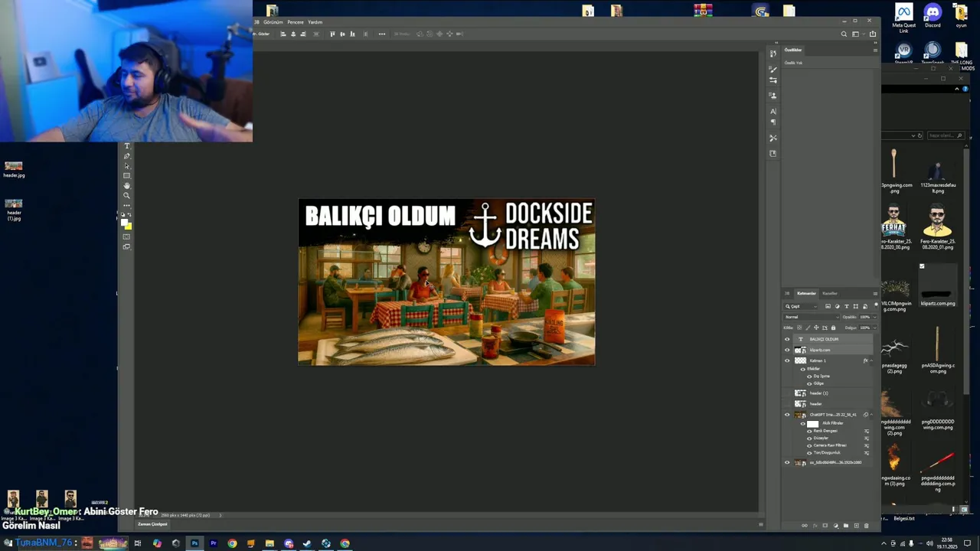Hide the klipartz.com layer
Viewport: 980px width, 551px height.
coord(787,350)
